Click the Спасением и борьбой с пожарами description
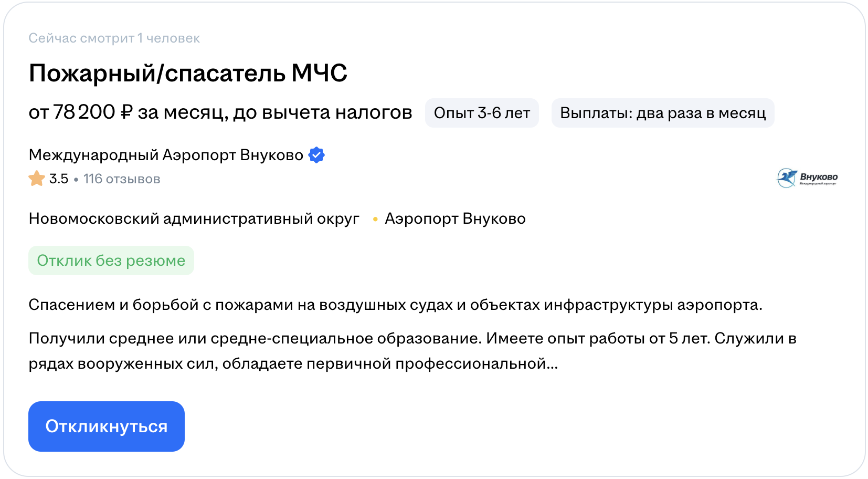868x479 pixels. [x=395, y=305]
